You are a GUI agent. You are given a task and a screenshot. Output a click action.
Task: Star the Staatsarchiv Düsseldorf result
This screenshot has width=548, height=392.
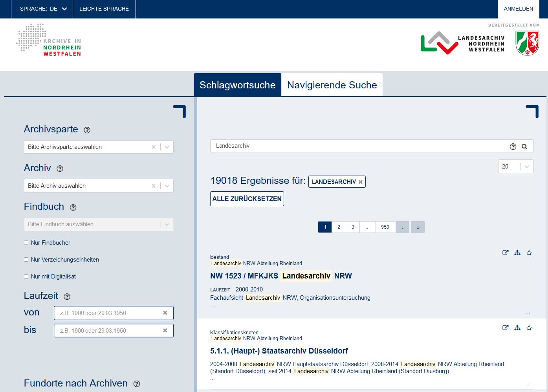(x=529, y=328)
